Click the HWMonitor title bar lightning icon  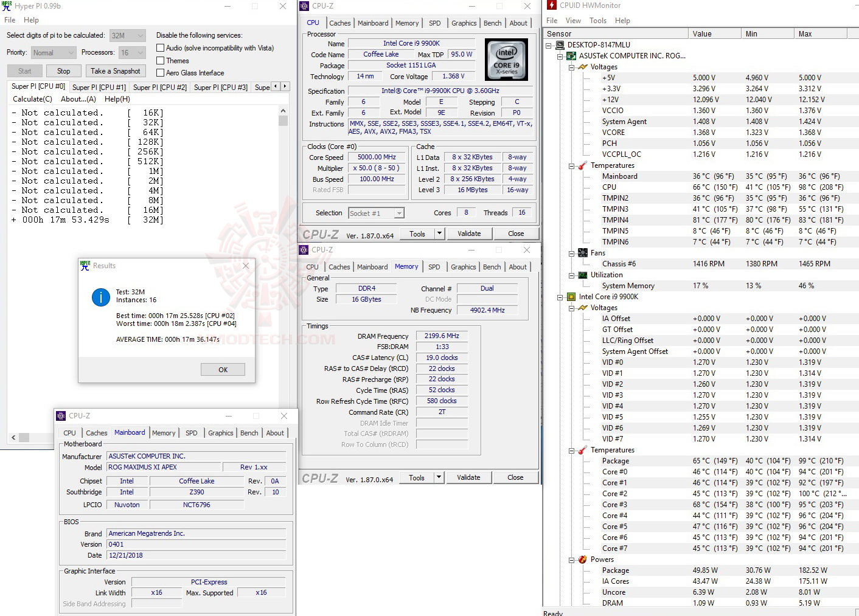(x=552, y=5)
